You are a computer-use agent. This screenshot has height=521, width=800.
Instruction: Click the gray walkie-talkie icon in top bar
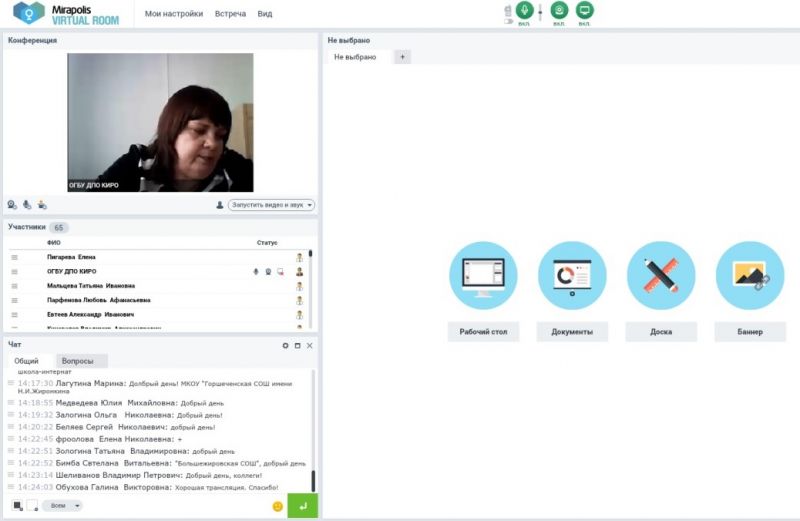tap(508, 10)
